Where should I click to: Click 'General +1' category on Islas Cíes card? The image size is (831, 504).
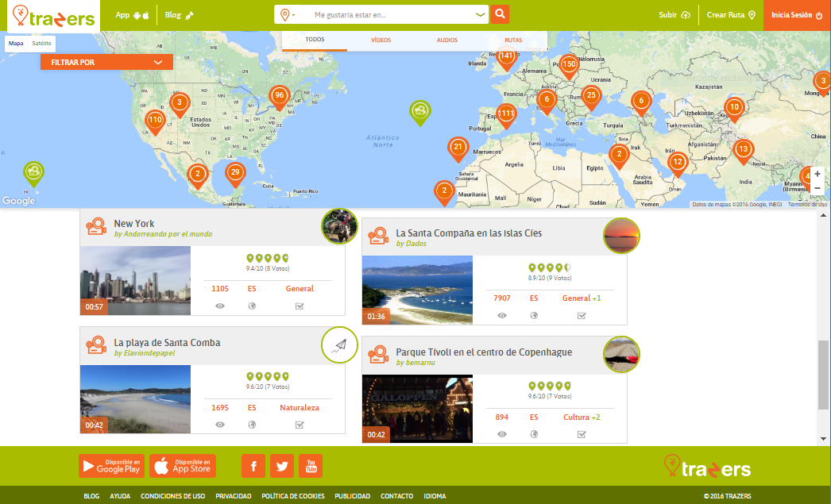tap(582, 298)
